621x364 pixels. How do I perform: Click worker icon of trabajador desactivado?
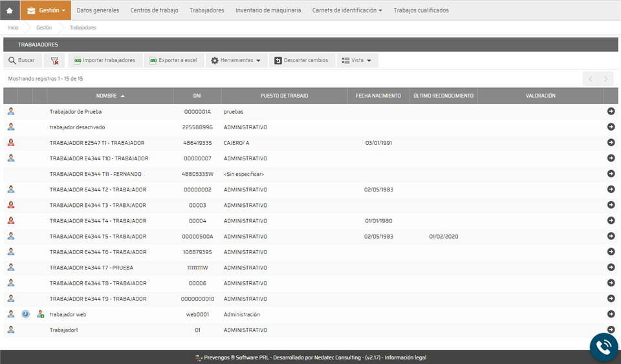click(11, 127)
